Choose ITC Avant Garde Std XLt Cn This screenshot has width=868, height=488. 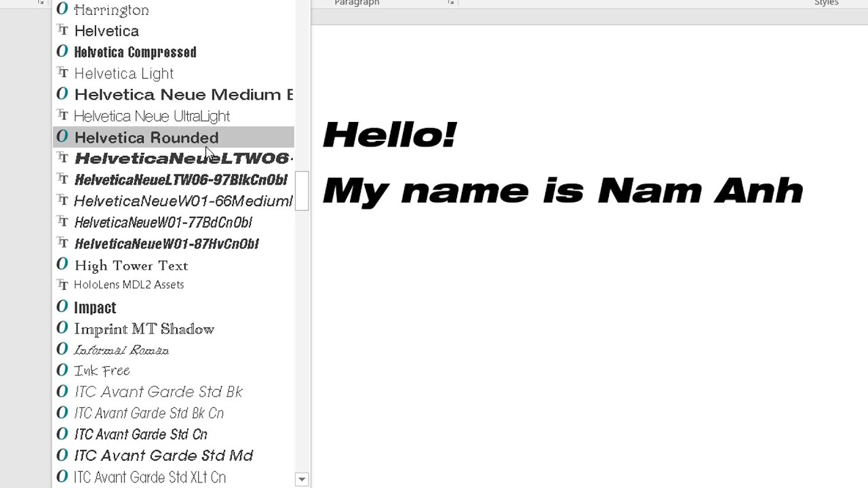tap(174, 477)
